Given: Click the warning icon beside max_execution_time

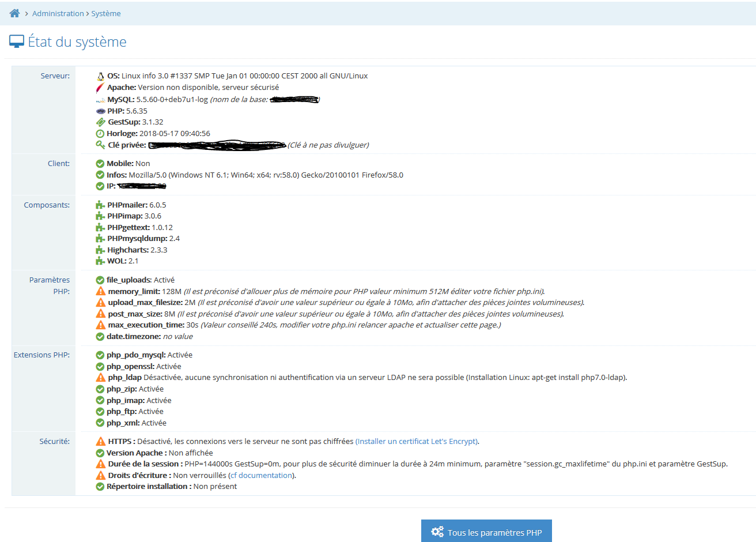Looking at the screenshot, I should tap(101, 325).
